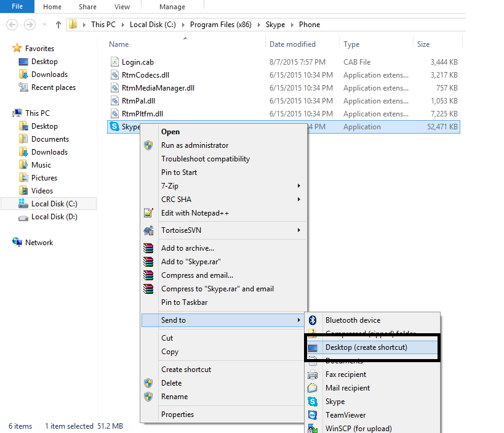Click the breadcrumb arrow after This PC

click(123, 25)
